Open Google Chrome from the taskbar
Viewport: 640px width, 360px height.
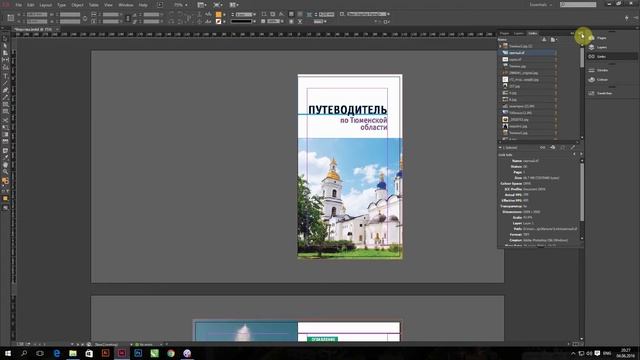171,353
